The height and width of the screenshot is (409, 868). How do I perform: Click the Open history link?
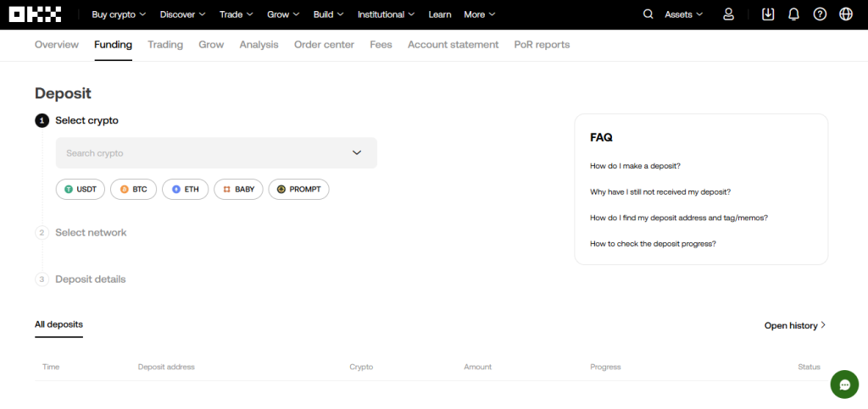coord(794,325)
